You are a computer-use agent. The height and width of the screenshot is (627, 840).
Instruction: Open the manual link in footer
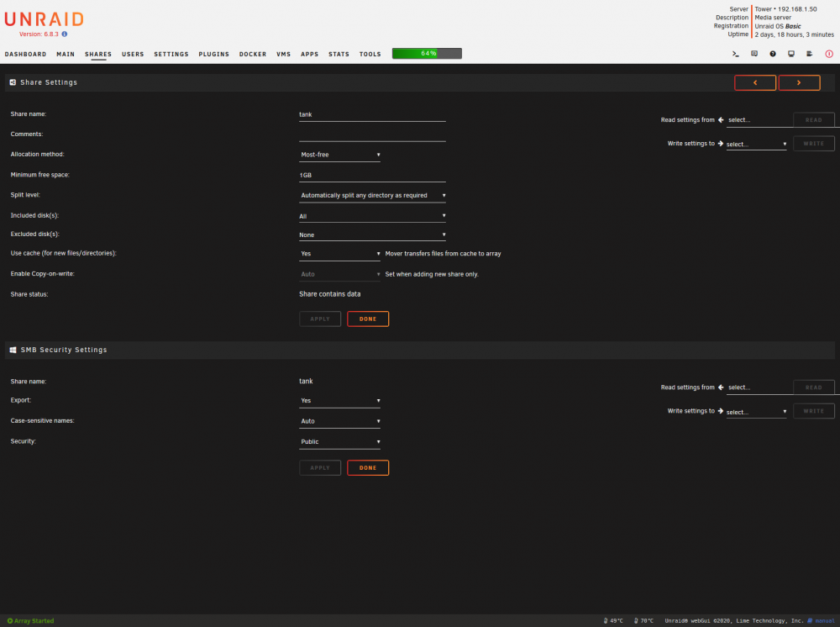coord(822,620)
